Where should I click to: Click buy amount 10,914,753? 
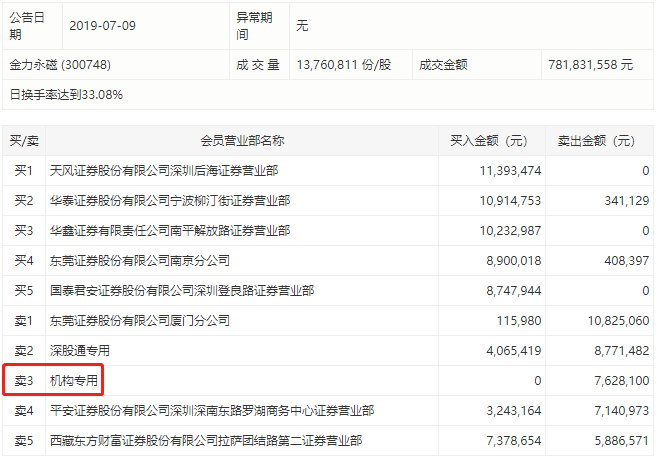tap(511, 201)
